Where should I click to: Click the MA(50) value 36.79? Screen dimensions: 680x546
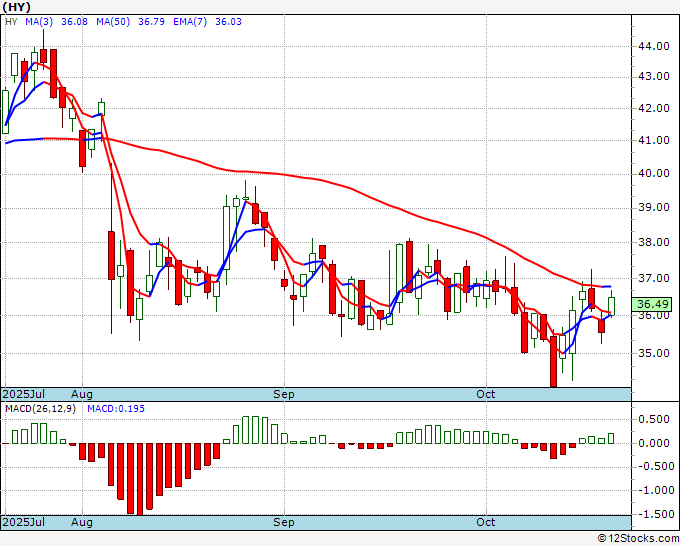pyautogui.click(x=151, y=22)
